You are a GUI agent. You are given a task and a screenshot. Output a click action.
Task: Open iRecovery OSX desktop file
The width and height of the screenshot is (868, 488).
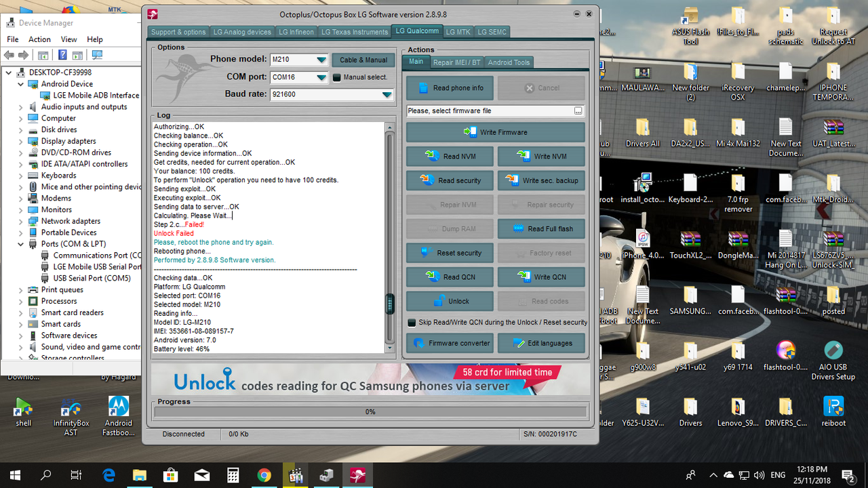coord(738,81)
